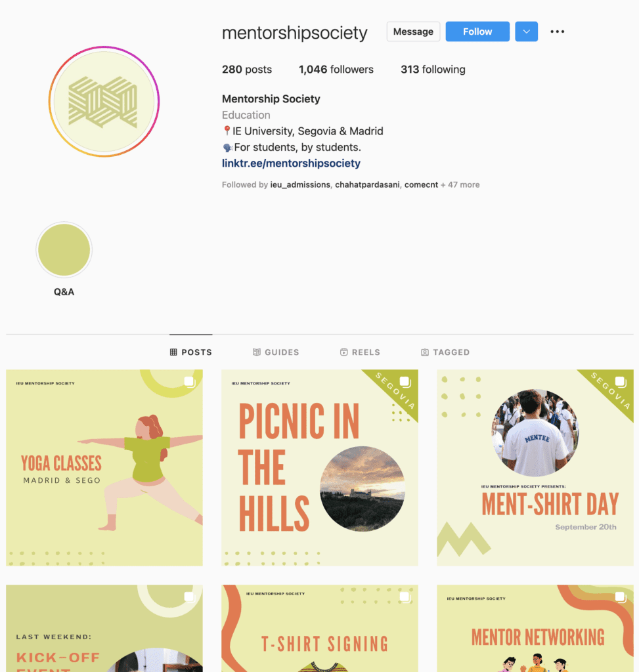Show the '+ 47 more' mutual followers
Screen dimensions: 639x672
tap(460, 184)
